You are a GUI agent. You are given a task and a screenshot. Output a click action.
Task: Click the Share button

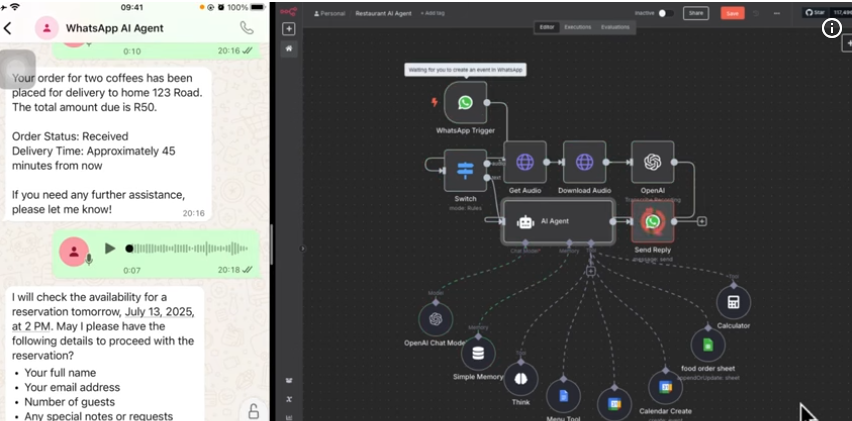click(x=695, y=13)
